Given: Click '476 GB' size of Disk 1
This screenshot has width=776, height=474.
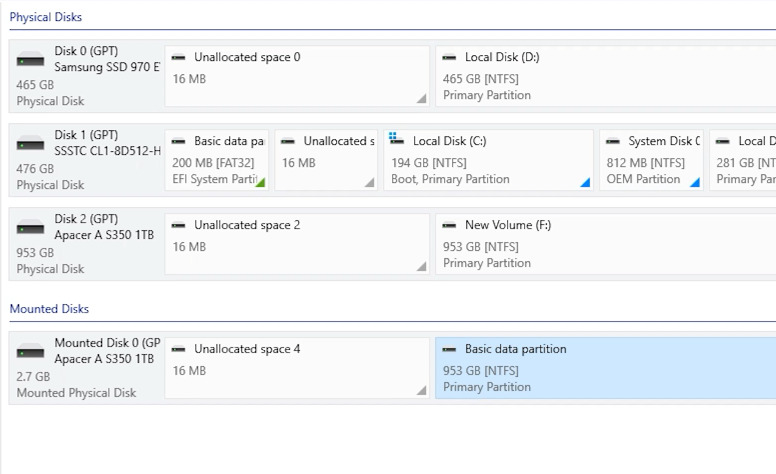Looking at the screenshot, I should (35, 169).
